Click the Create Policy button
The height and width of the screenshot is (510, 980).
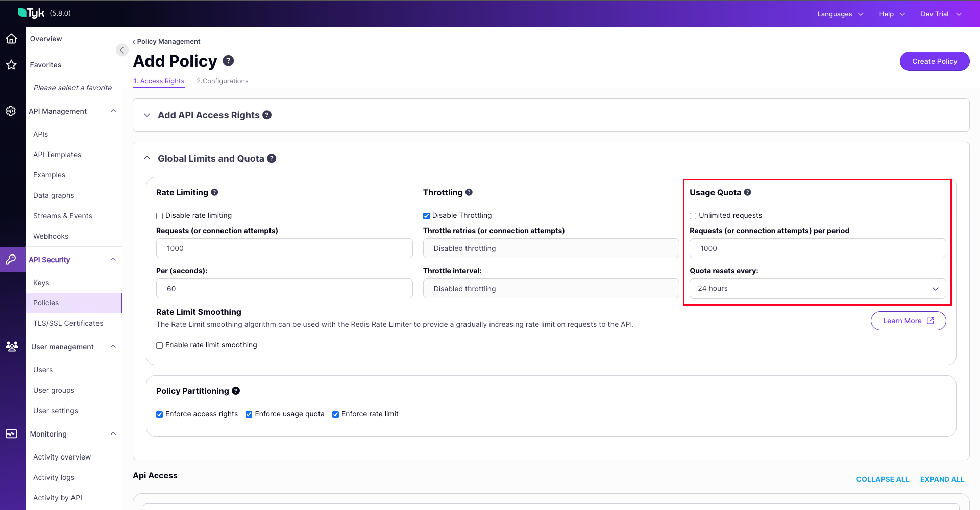[934, 61]
